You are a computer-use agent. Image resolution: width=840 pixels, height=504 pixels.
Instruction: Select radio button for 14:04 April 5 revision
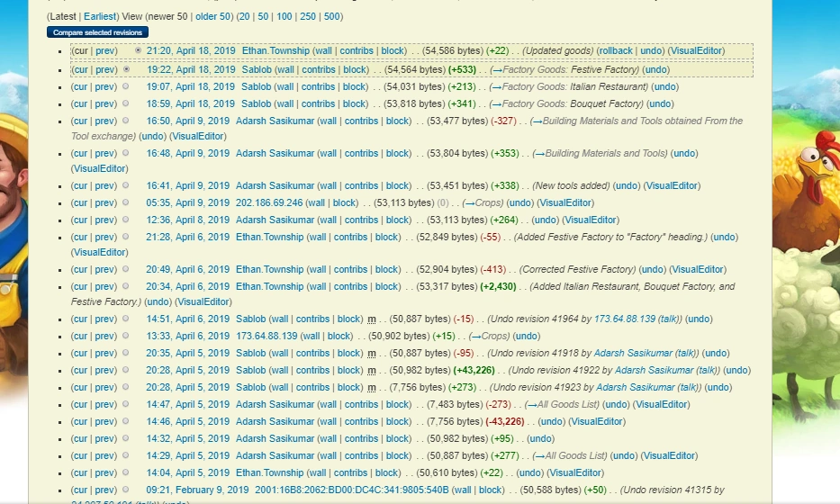[x=126, y=472]
